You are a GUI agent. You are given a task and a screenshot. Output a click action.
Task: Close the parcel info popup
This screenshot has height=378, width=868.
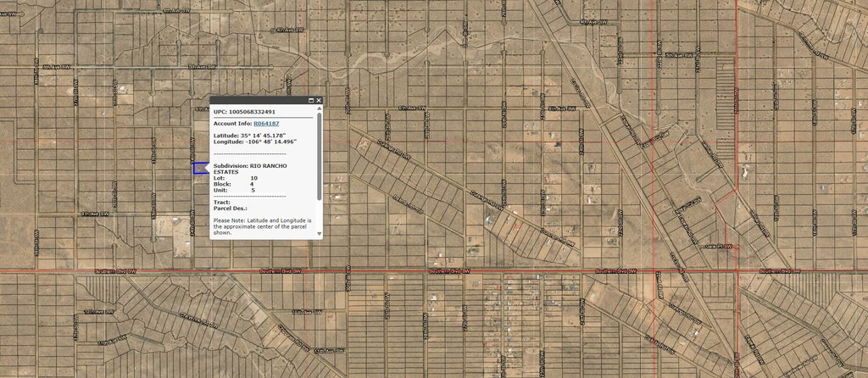(319, 100)
